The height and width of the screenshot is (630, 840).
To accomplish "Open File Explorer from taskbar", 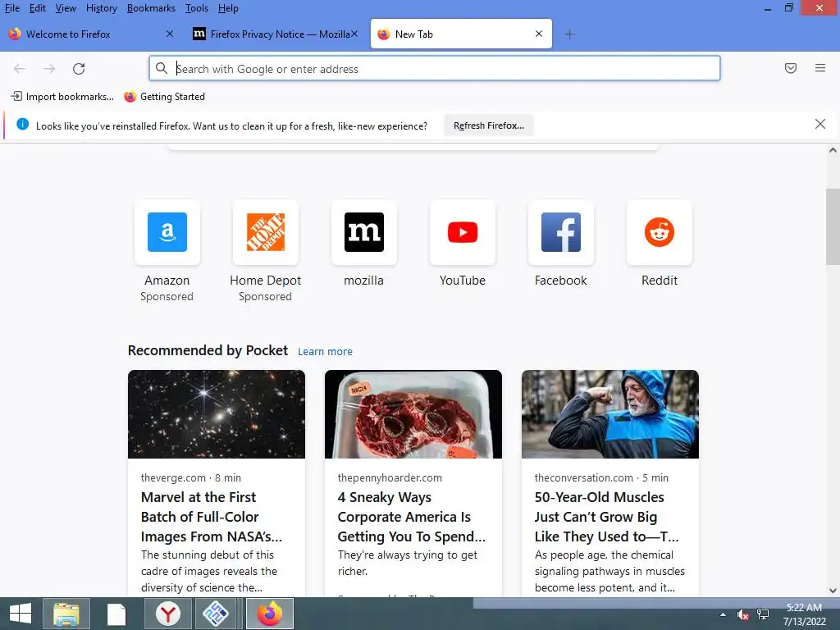I will (x=66, y=614).
